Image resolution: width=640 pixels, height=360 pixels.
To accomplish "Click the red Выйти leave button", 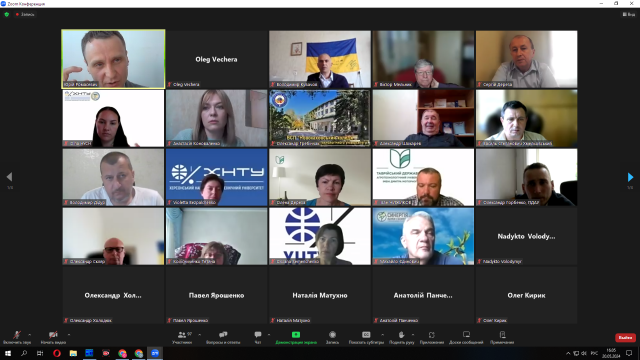I will 625,338.
